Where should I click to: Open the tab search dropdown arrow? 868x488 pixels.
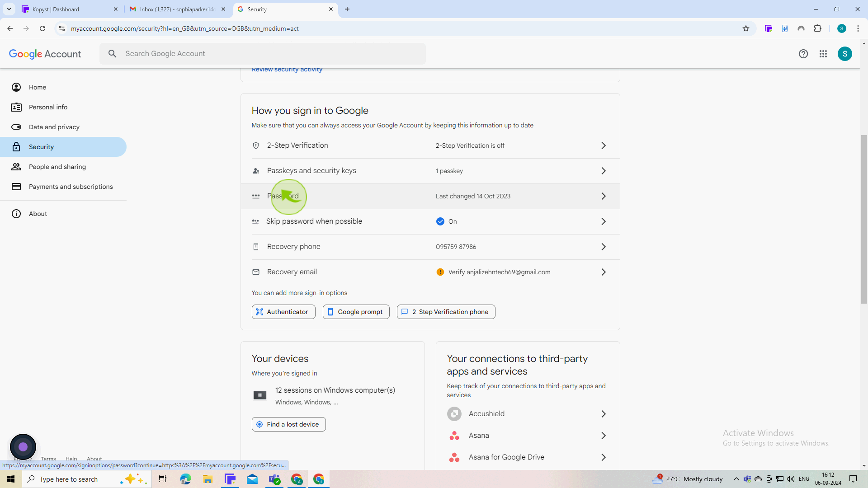tap(9, 9)
